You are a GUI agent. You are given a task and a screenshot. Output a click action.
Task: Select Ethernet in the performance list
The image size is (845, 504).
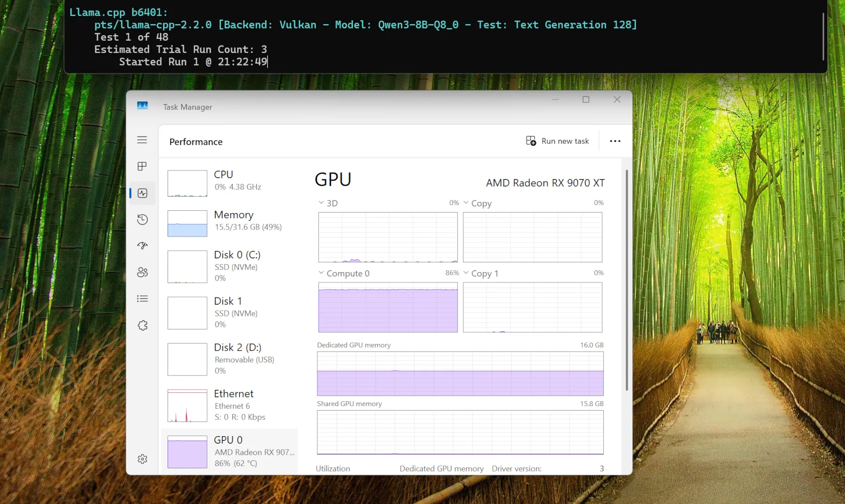point(230,405)
